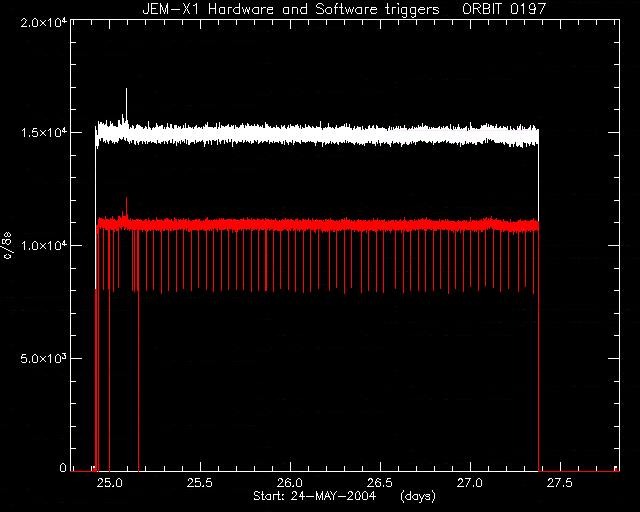Image resolution: width=640 pixels, height=512 pixels.
Task: Click the (days) x-axis unit label
Action: [x=418, y=496]
